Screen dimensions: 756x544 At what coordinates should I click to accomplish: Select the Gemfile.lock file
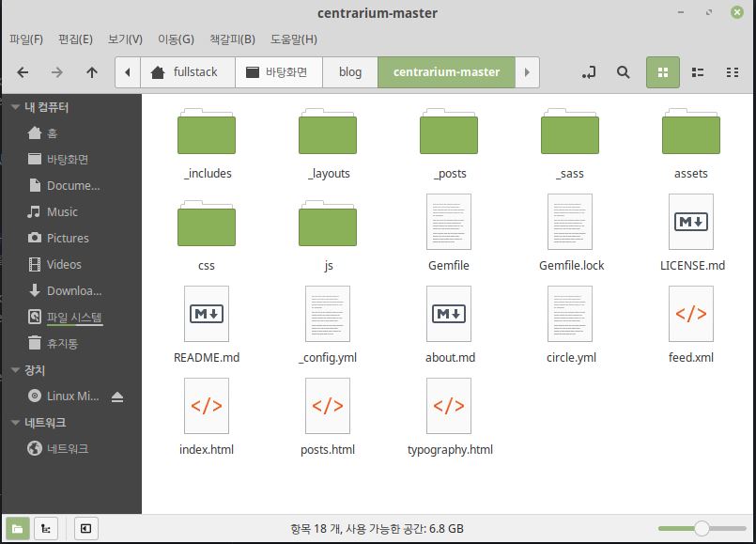pos(571,232)
